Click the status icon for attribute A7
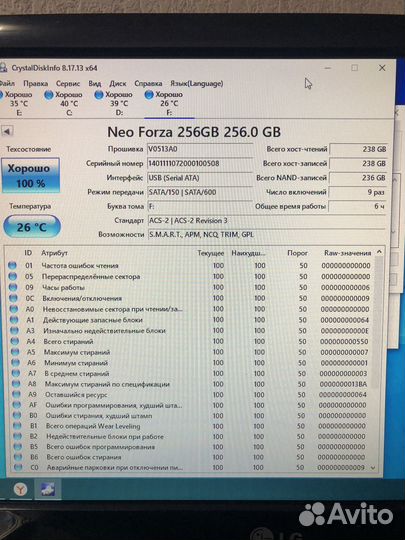This screenshot has height=540, width=405. click(x=15, y=373)
